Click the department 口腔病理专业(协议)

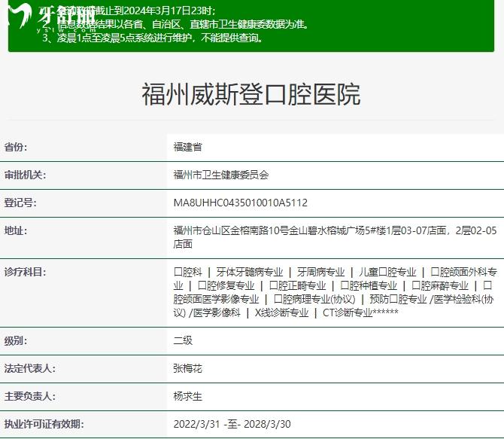coord(314,300)
